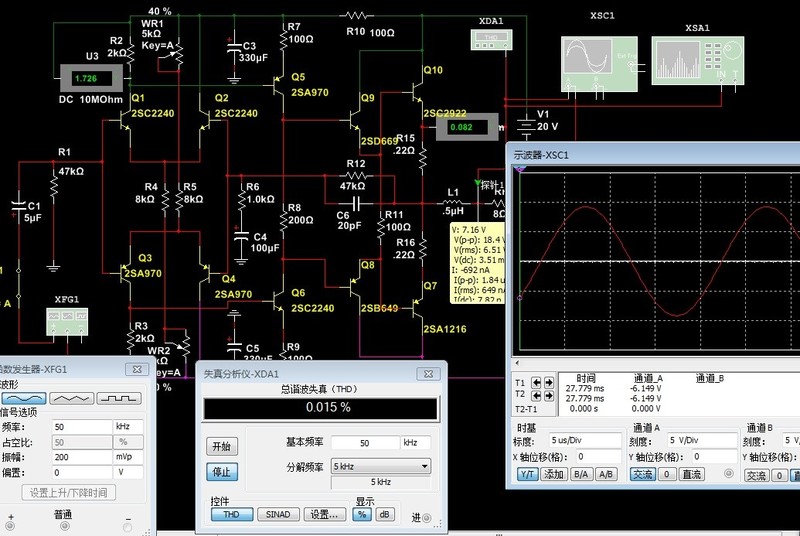Select the sine waveform button
Screen dimensions: 800x536
[26, 397]
